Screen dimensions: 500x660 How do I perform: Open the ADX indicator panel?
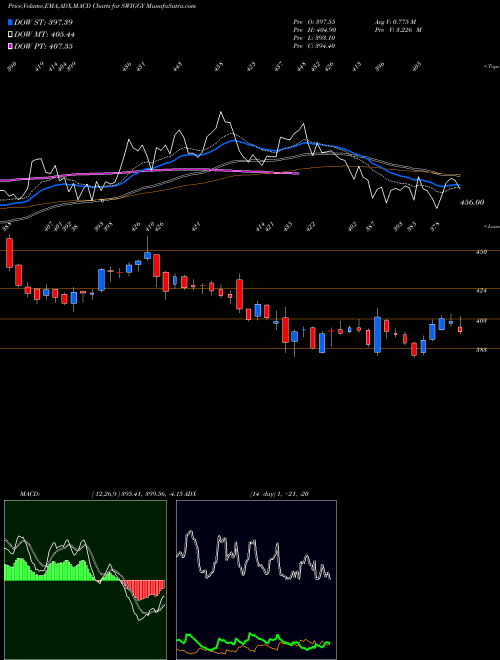[x=256, y=580]
